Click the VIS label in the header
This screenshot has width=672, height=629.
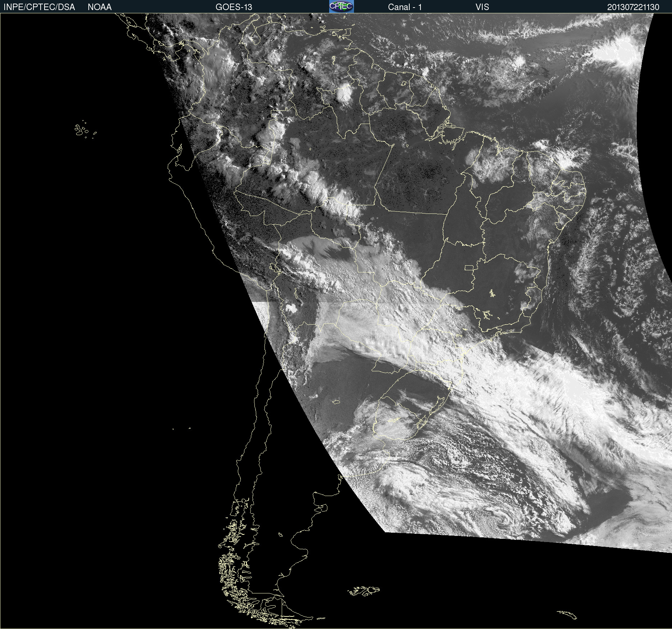coord(482,7)
